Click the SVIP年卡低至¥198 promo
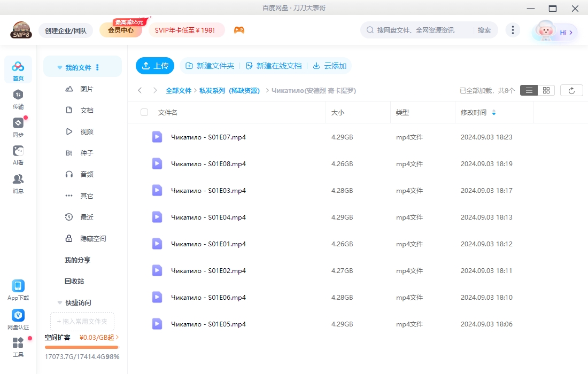This screenshot has width=588, height=374. point(185,30)
